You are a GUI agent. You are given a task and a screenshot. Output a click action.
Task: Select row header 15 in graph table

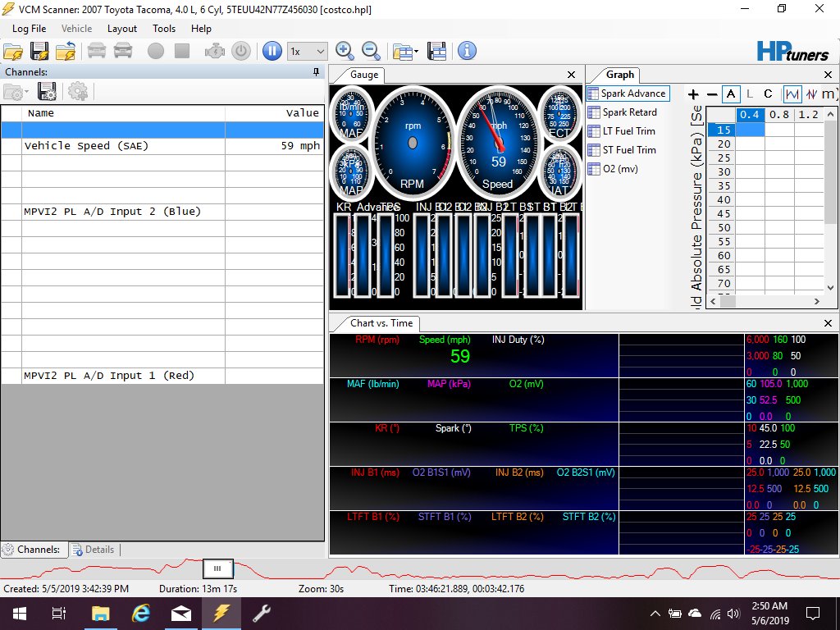click(721, 130)
